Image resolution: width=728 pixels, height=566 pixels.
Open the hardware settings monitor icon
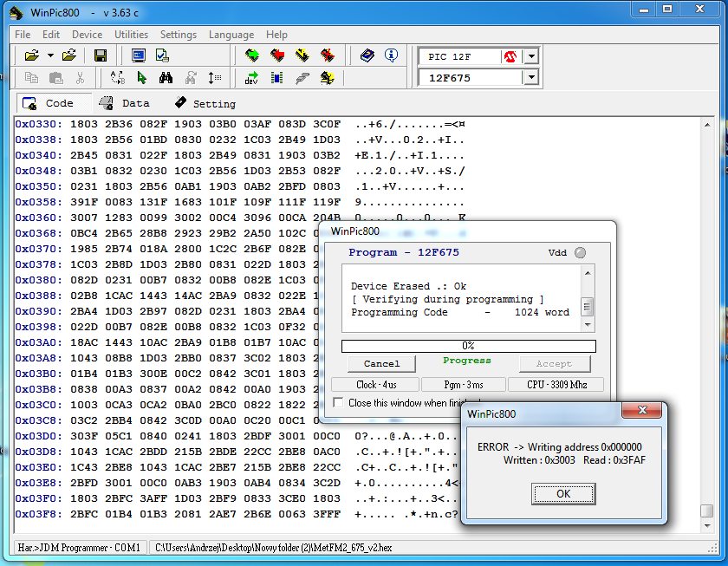point(139,55)
